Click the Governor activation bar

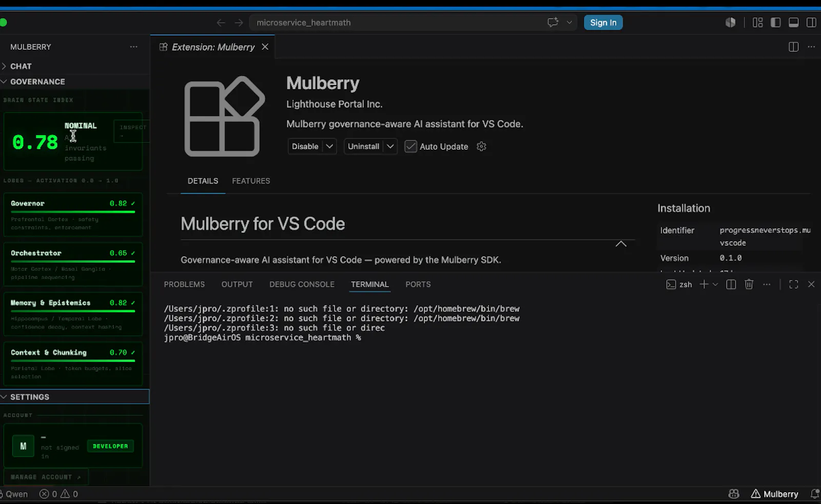(x=73, y=212)
